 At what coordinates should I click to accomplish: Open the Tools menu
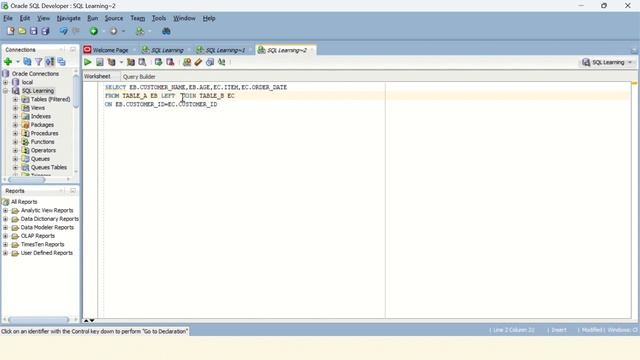coord(159,18)
